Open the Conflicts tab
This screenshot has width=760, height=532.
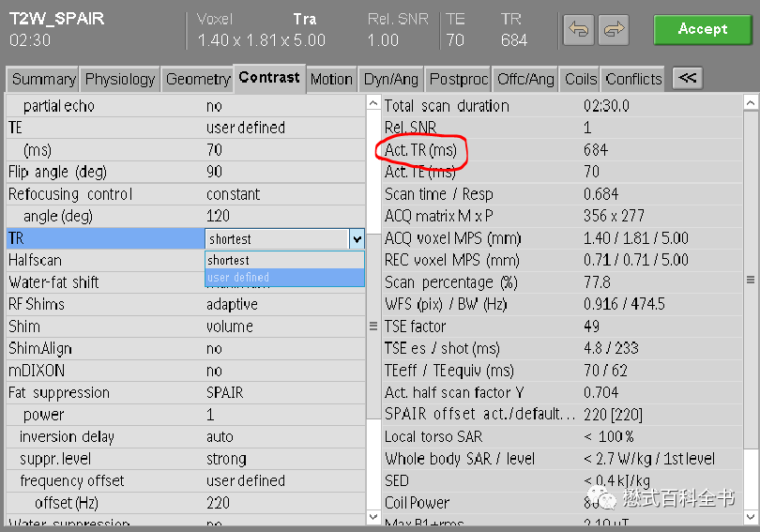click(633, 80)
